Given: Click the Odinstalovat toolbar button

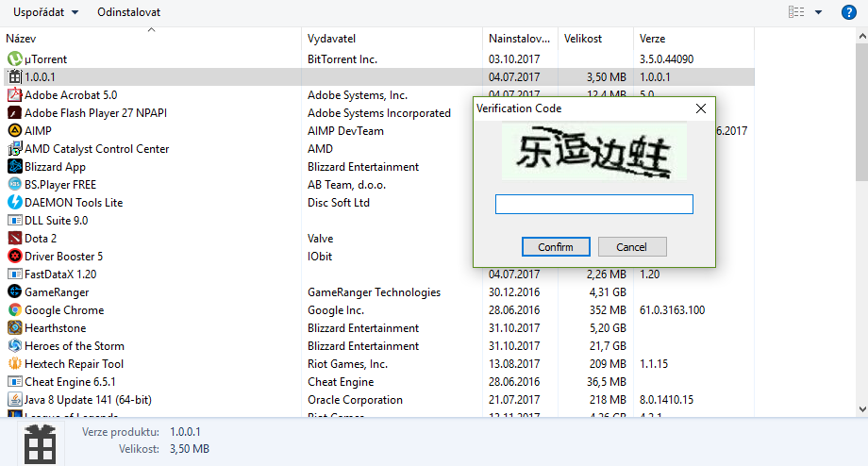Looking at the screenshot, I should 129,12.
